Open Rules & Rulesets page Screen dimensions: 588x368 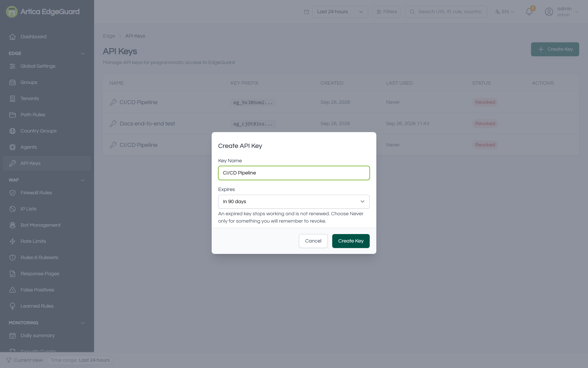coord(47,257)
